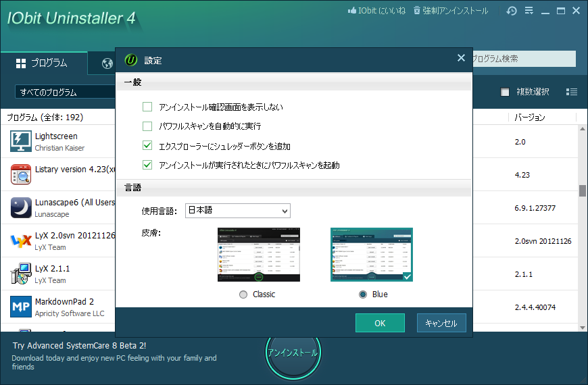Viewport: 588px width, 385px height.
Task: Click the キャンセル button
Action: tap(441, 323)
